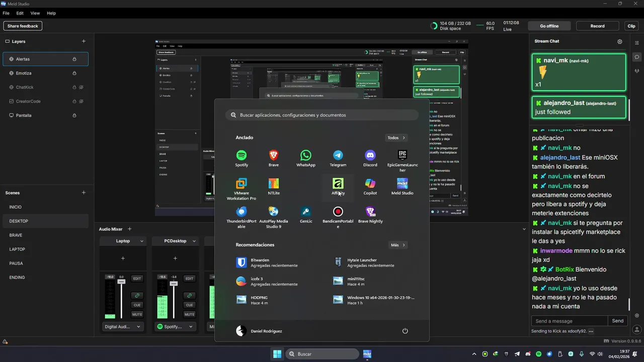Open AutoPlay Media Studio 9
The width and height of the screenshot is (644, 362).
274,217
